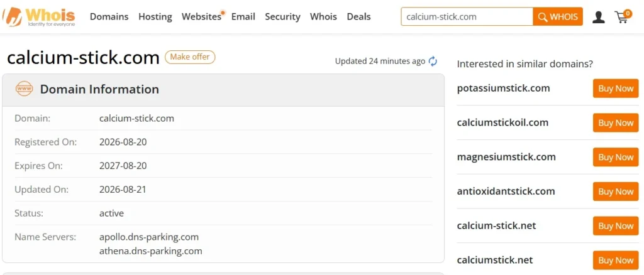This screenshot has width=644, height=275.
Task: Select the magnesiumstick.com domain name
Action: click(x=506, y=157)
